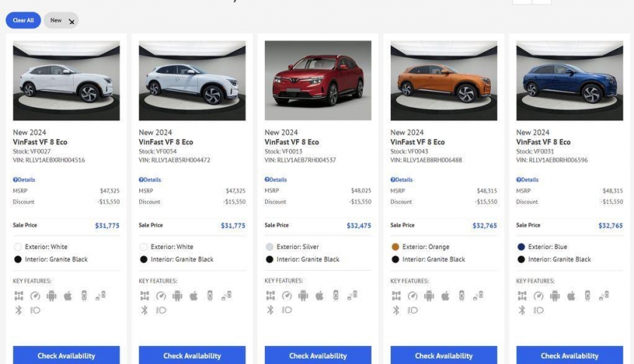This screenshot has height=364, width=634.
Task: Remove the New filter chip
Action: [x=72, y=21]
